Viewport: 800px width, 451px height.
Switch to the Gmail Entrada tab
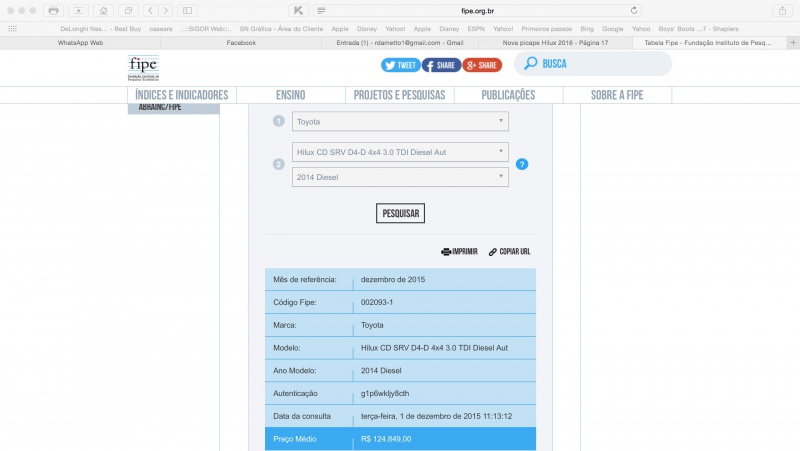click(399, 43)
